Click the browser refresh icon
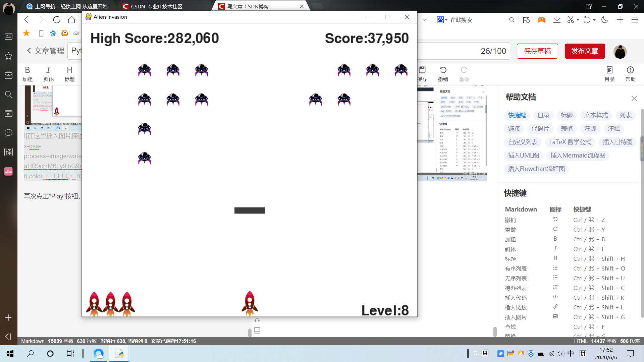Screen dimensions: 644x362 56,20
